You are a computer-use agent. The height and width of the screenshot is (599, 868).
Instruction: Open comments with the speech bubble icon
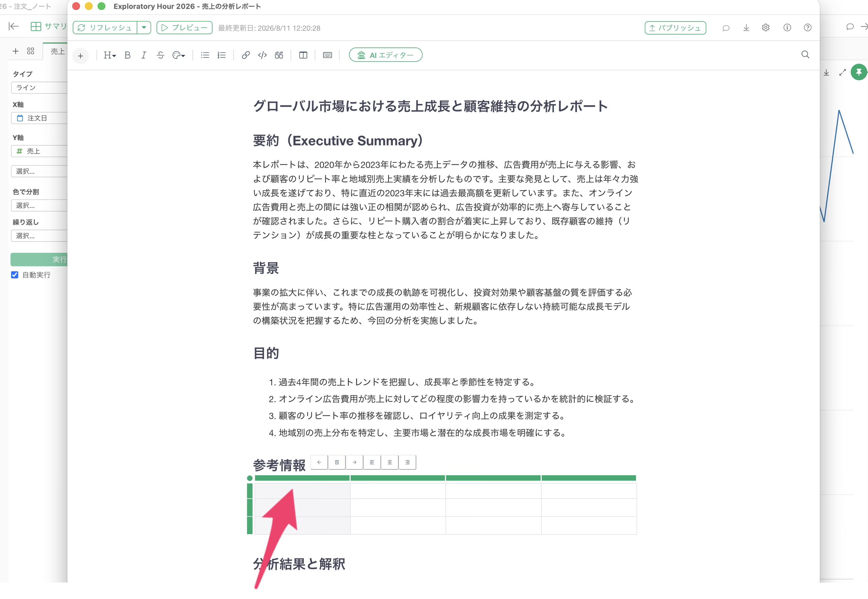tap(726, 28)
